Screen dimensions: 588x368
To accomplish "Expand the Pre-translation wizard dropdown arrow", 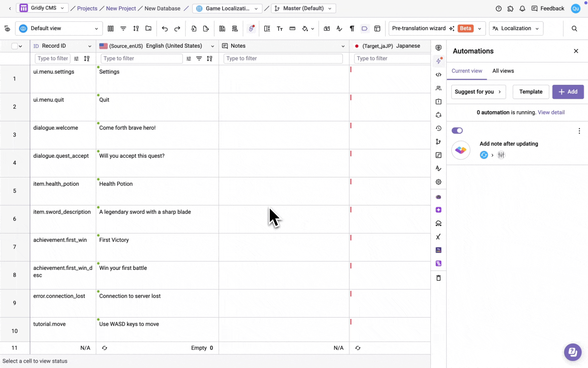I will click(480, 29).
